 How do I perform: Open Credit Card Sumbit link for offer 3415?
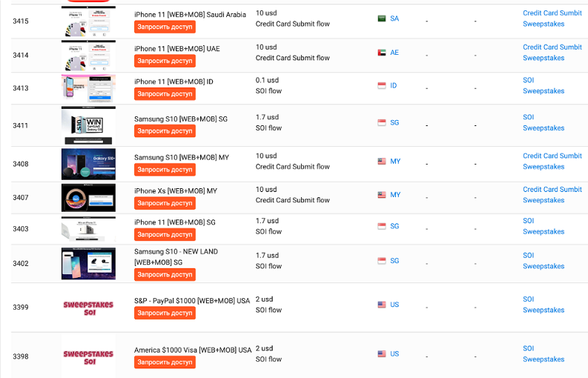point(552,13)
